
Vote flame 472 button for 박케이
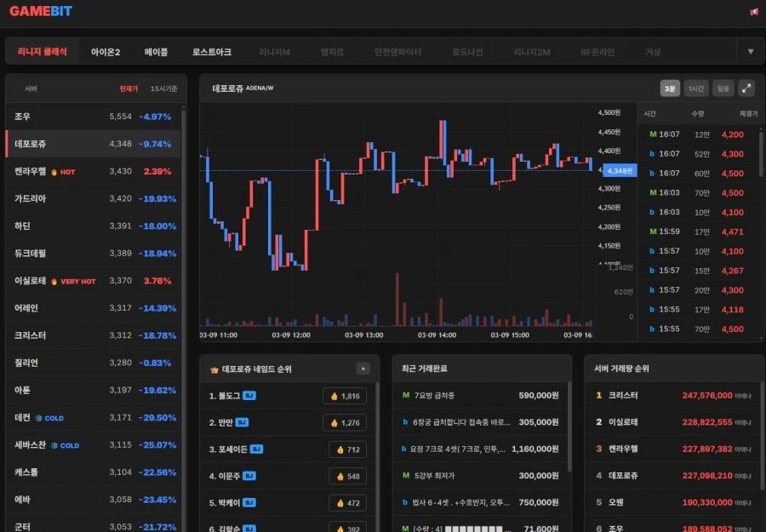tap(348, 503)
